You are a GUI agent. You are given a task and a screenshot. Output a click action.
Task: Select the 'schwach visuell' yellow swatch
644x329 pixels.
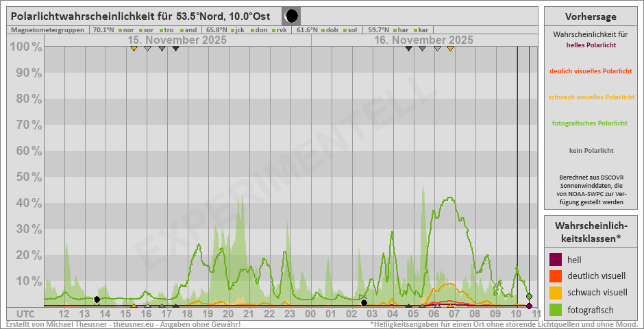(556, 293)
